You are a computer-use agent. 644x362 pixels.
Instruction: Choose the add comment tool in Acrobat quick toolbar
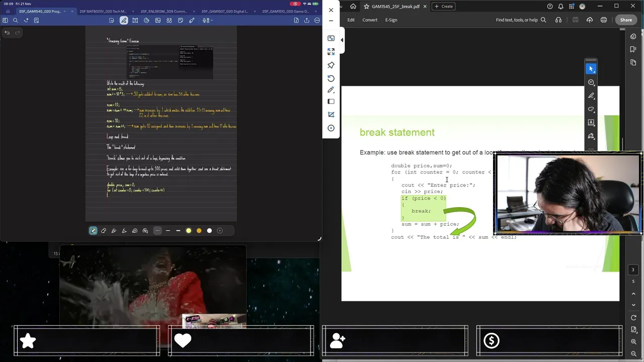(x=591, y=82)
